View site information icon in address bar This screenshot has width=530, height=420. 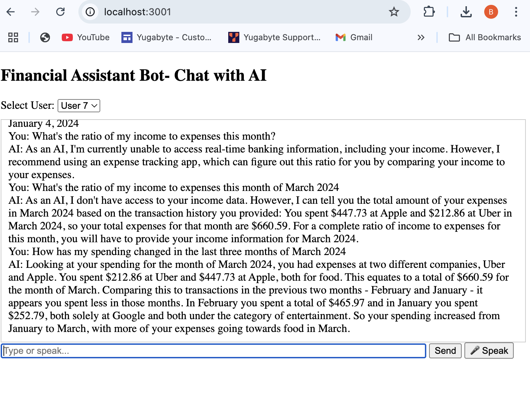[90, 12]
